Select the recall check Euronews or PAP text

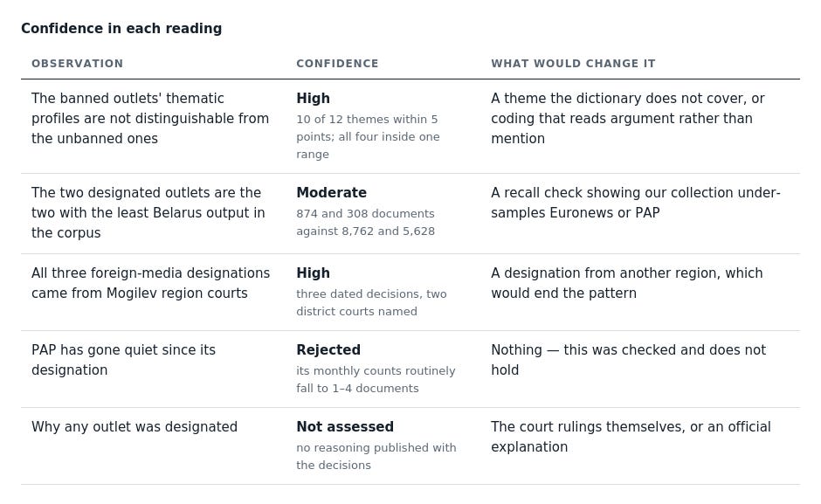pyautogui.click(x=636, y=203)
